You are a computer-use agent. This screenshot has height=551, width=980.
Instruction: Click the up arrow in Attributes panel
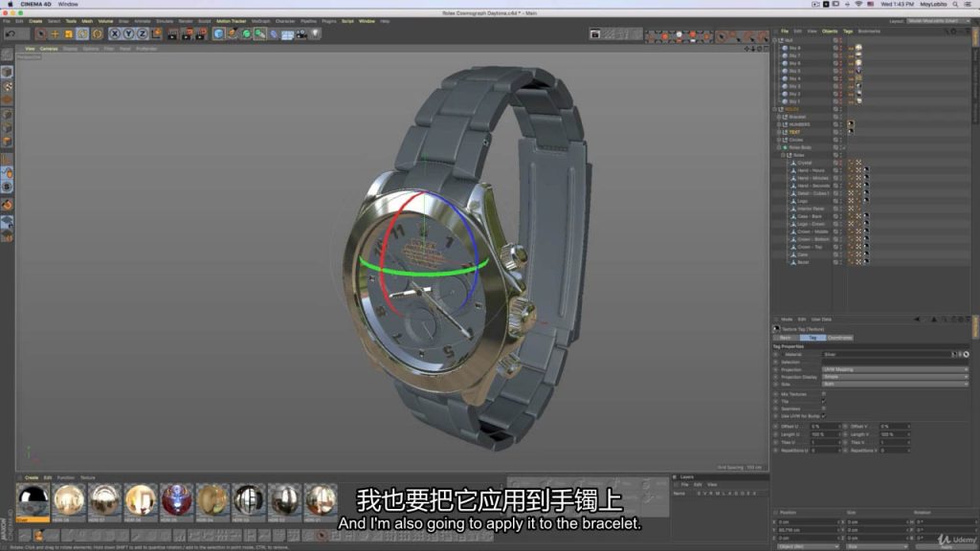(x=934, y=320)
